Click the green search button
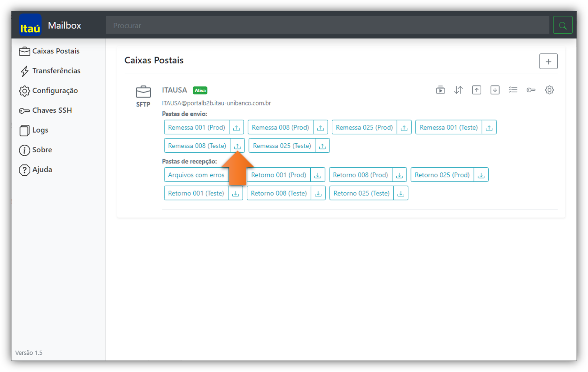This screenshot has height=372, width=588. coord(563,25)
